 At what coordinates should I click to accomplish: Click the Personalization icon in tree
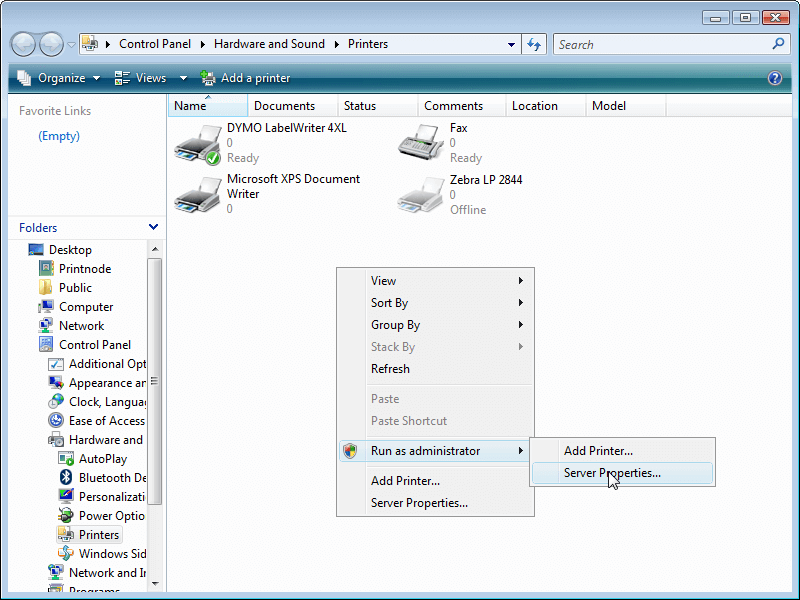66,496
